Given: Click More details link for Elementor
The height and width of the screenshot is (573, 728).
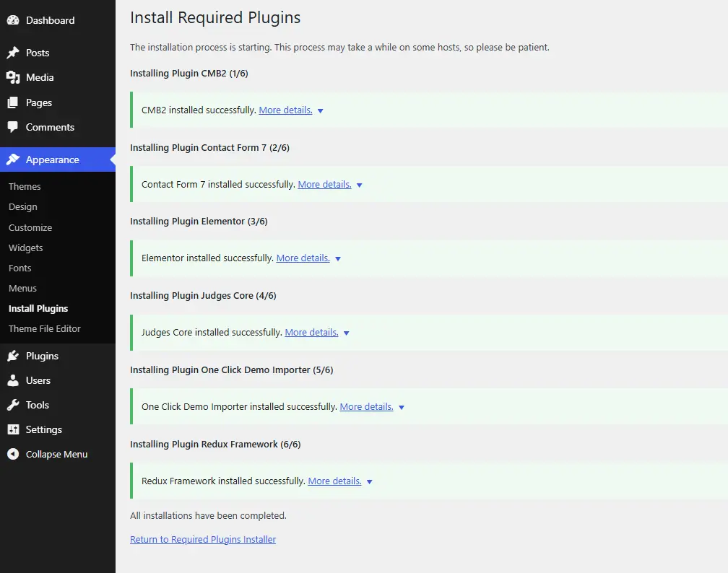Looking at the screenshot, I should point(303,258).
